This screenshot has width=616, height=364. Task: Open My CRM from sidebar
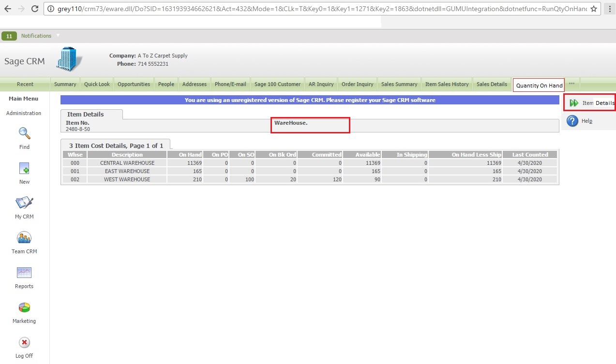click(24, 203)
